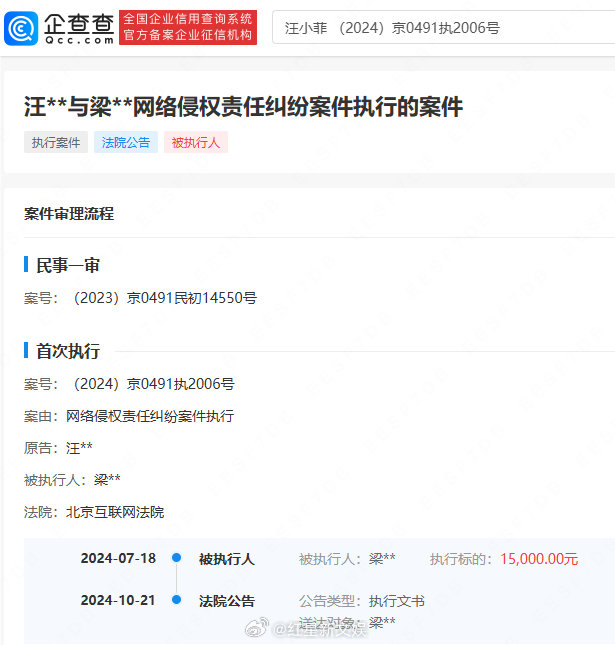Click the 2024-10-21 timeline date
The height and width of the screenshot is (645, 615).
118,600
